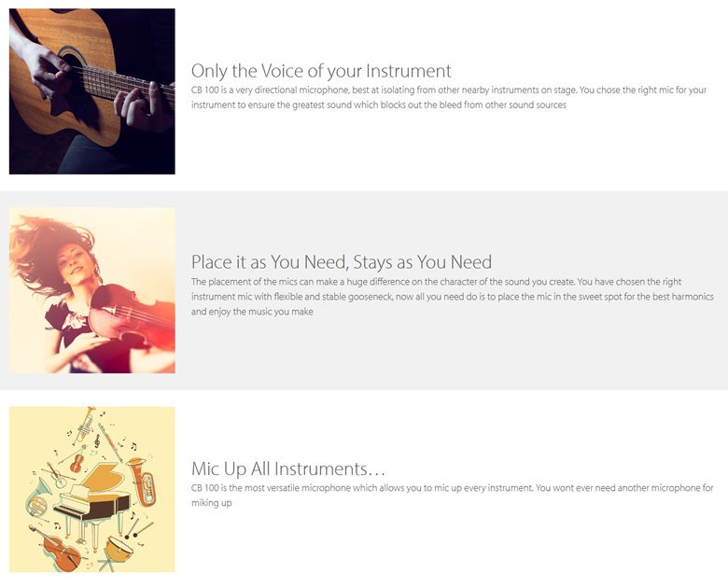Click the CB 100 directional microphone paragraph

click(449, 98)
